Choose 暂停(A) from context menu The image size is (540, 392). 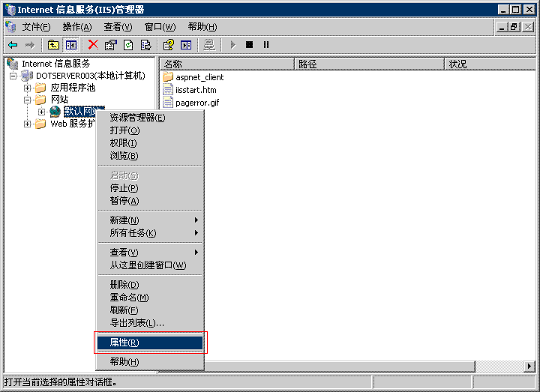click(x=150, y=201)
